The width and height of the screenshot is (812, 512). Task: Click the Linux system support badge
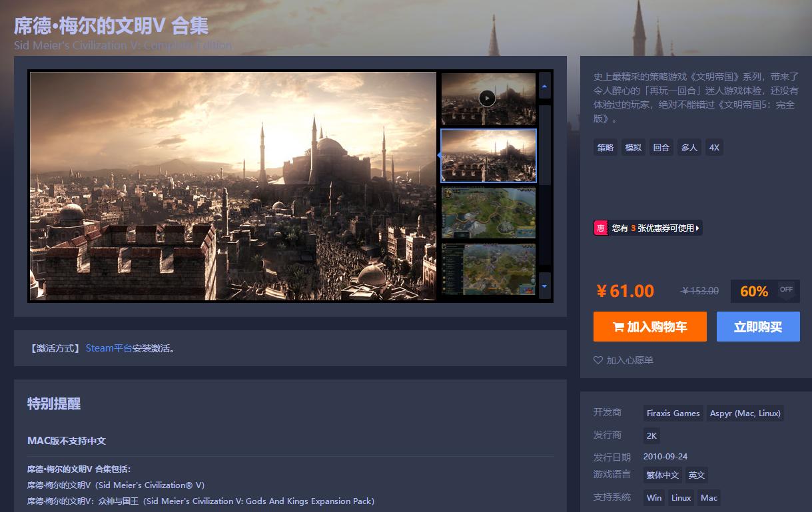[x=681, y=497]
